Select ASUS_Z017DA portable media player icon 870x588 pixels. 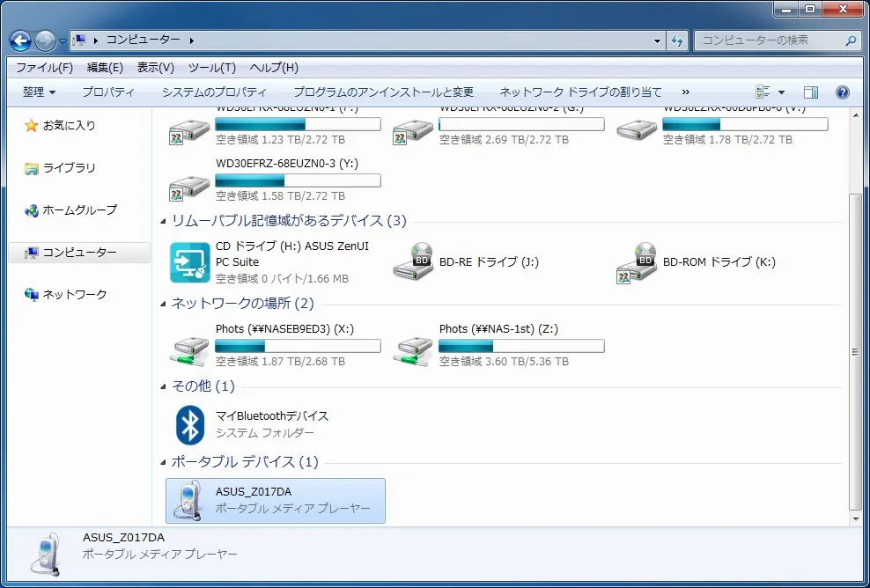188,501
